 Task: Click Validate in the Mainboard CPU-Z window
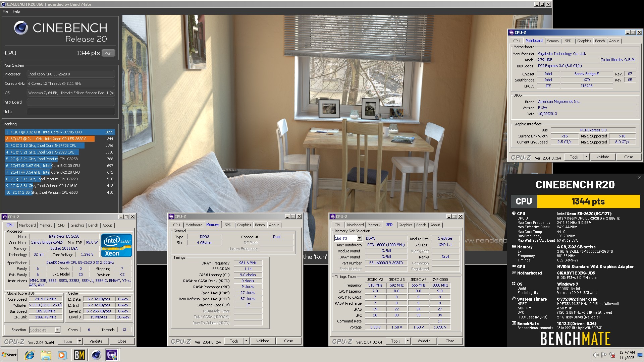602,157
